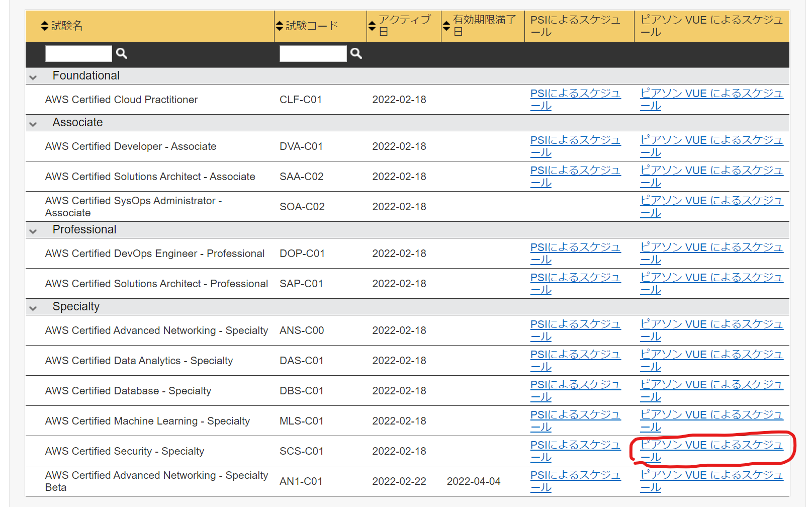Open Pearson VUE link for Security - Specialty

click(x=712, y=451)
